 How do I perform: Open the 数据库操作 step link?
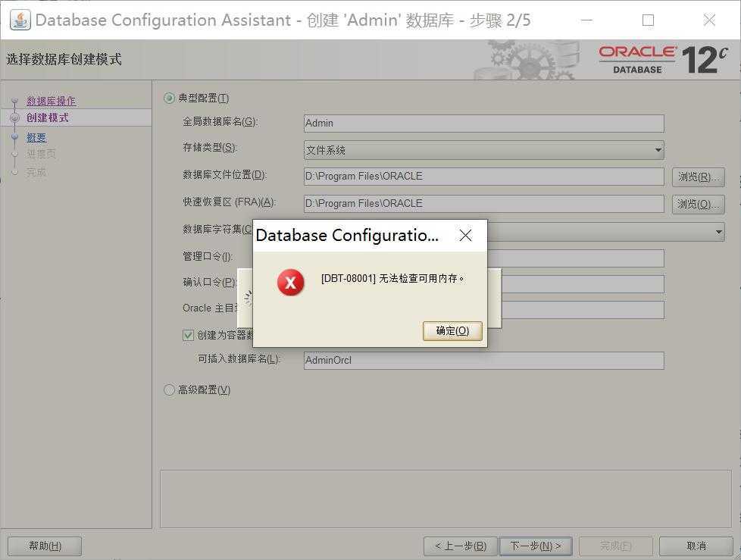51,101
